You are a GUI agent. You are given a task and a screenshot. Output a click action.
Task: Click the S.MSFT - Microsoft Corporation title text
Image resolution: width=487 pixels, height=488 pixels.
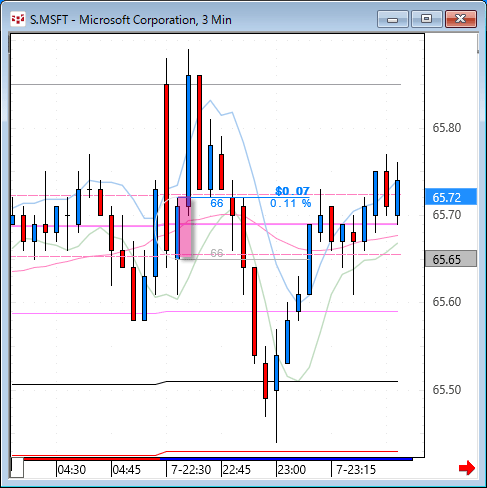click(131, 20)
